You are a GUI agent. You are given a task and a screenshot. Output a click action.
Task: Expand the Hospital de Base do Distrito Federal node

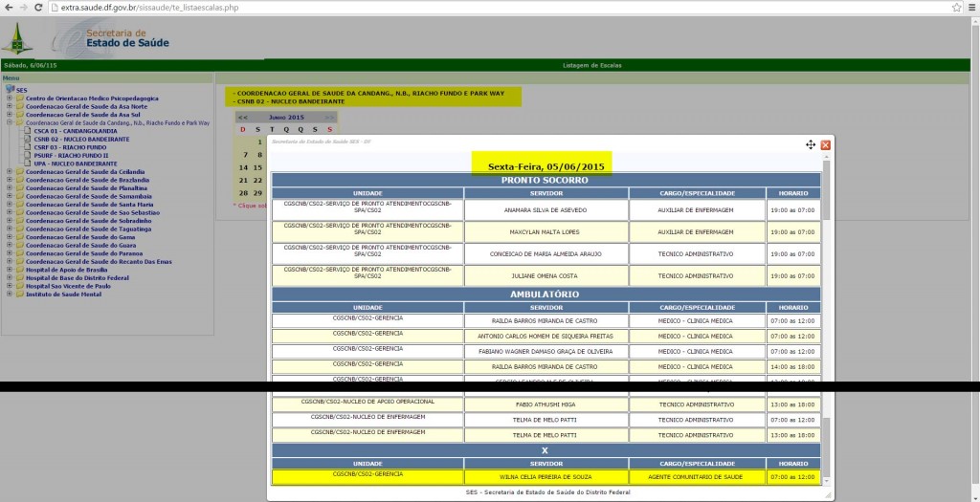pyautogui.click(x=10, y=277)
